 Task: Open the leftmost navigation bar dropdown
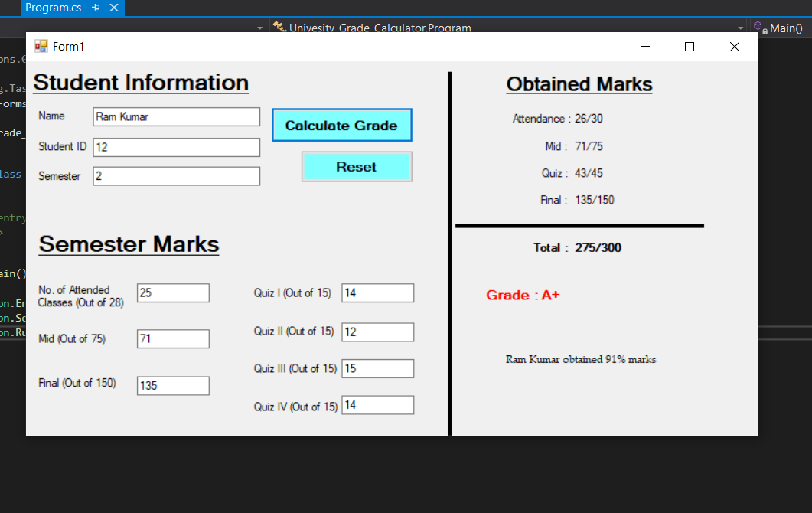pyautogui.click(x=259, y=28)
